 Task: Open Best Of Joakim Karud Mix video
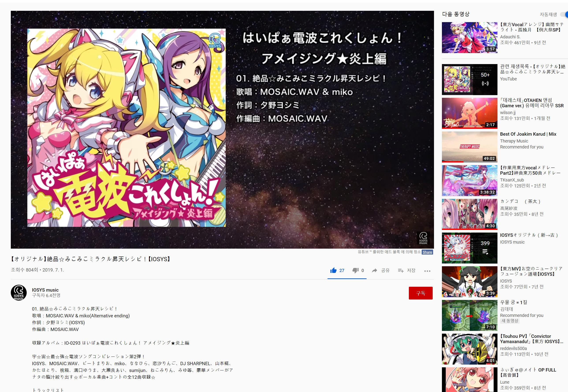528,134
